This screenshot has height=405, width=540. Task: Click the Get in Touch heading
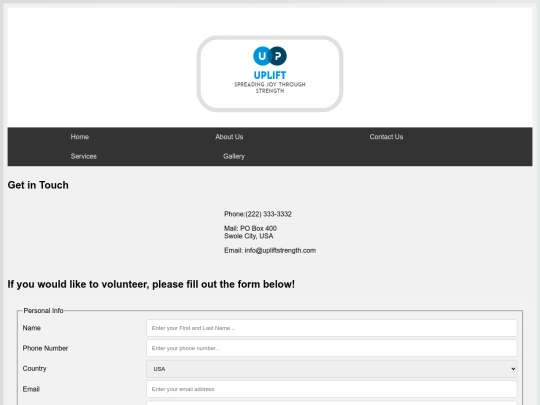[x=38, y=185]
